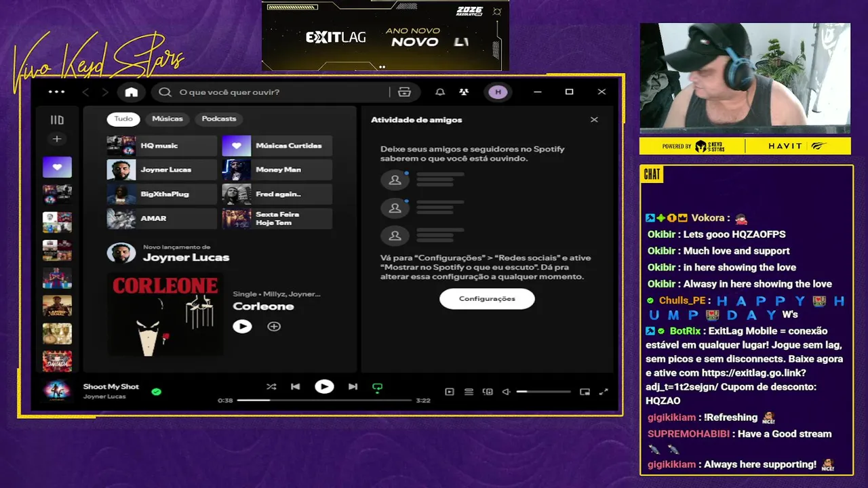The height and width of the screenshot is (488, 868).
Task: Skip to previous track
Action: pyautogui.click(x=295, y=387)
